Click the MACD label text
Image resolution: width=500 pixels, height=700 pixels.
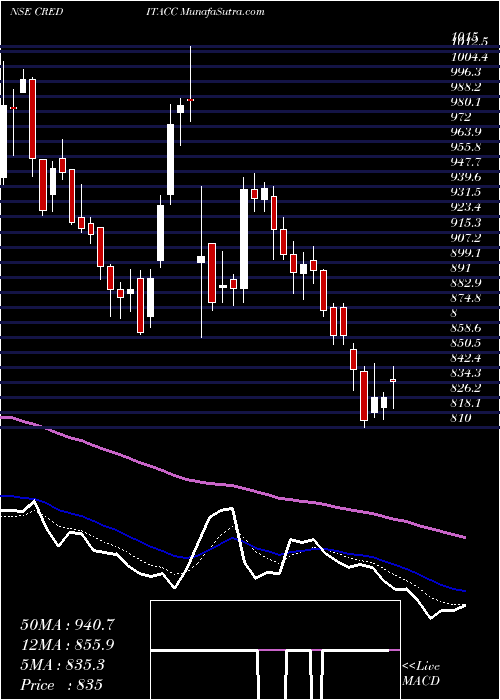(421, 681)
